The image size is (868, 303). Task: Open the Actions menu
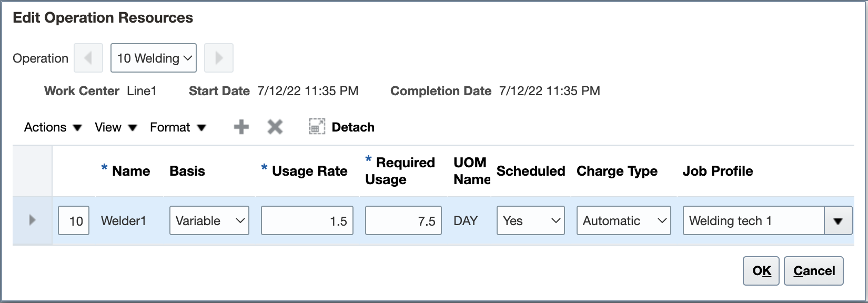point(53,127)
